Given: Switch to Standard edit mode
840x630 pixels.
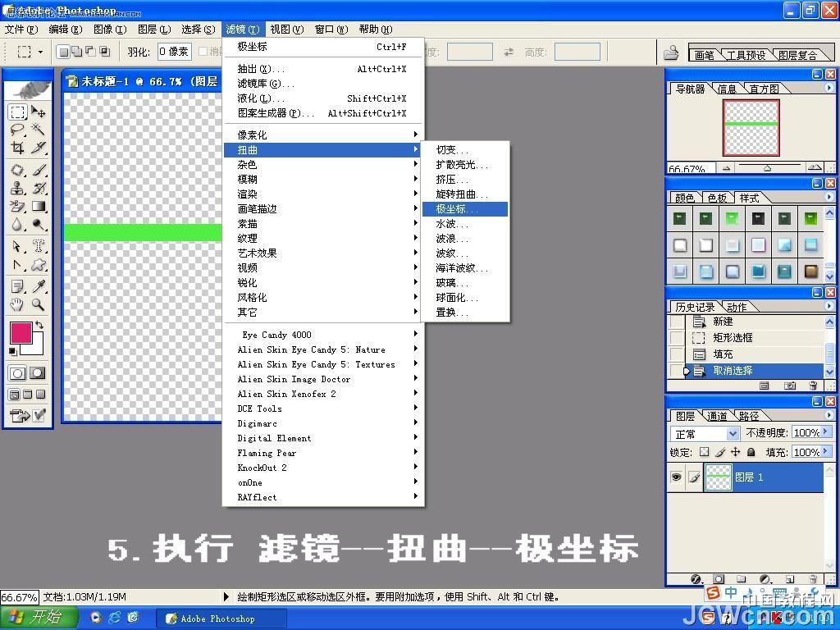Looking at the screenshot, I should tap(17, 373).
